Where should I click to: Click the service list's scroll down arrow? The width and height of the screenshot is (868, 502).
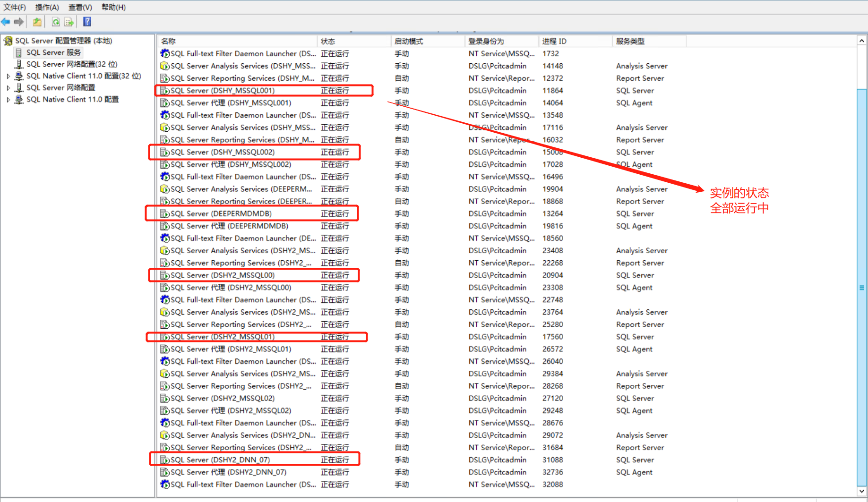click(862, 491)
